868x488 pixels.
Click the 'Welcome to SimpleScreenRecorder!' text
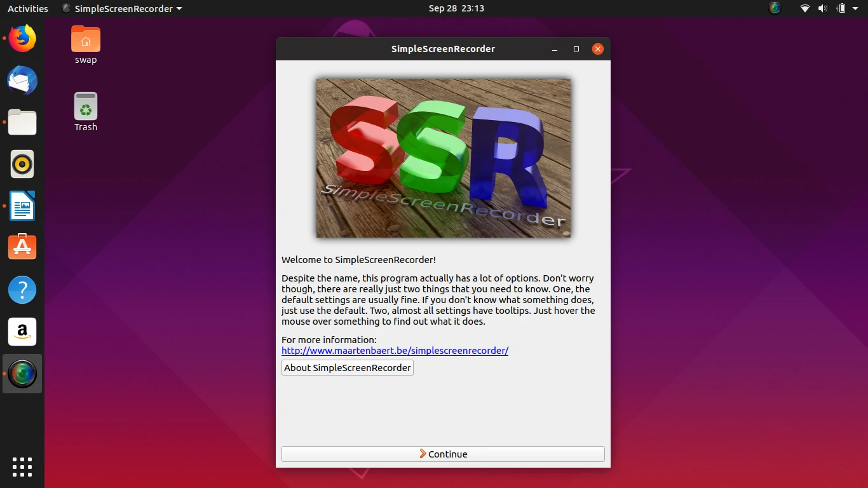tap(359, 260)
